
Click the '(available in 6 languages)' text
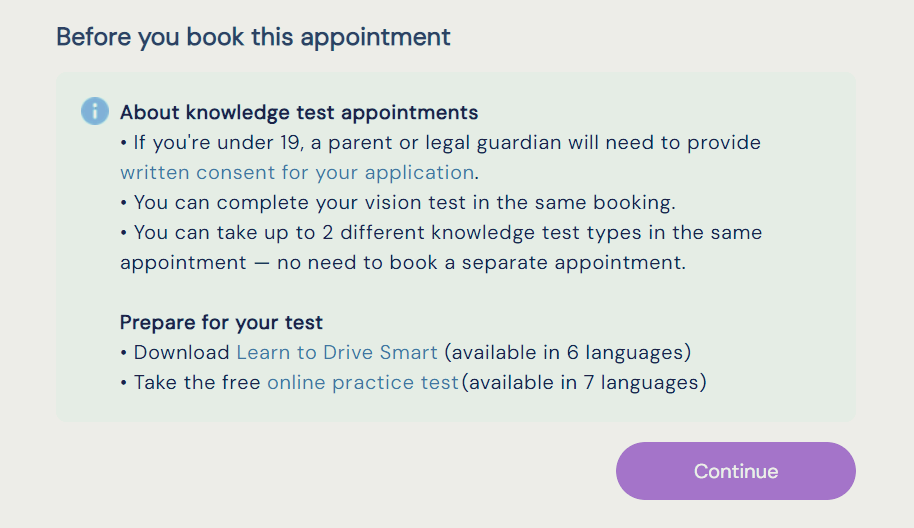point(568,353)
